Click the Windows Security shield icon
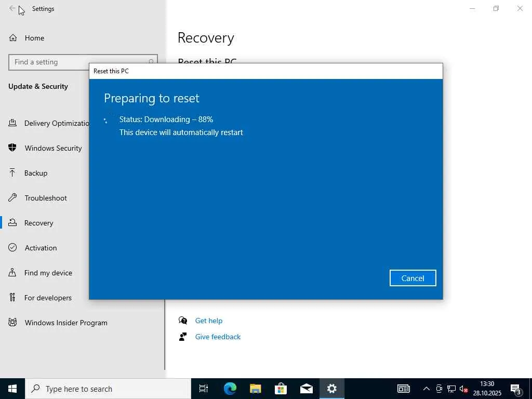 (12, 148)
